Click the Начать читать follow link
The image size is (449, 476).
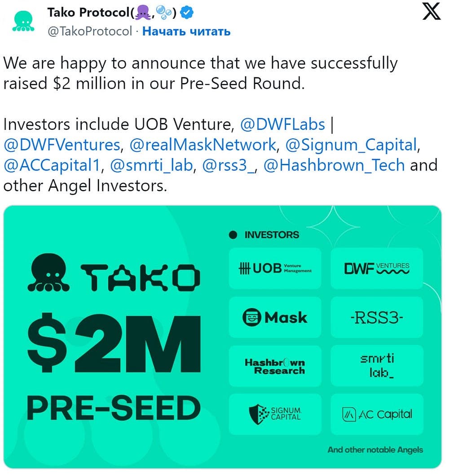point(186,31)
